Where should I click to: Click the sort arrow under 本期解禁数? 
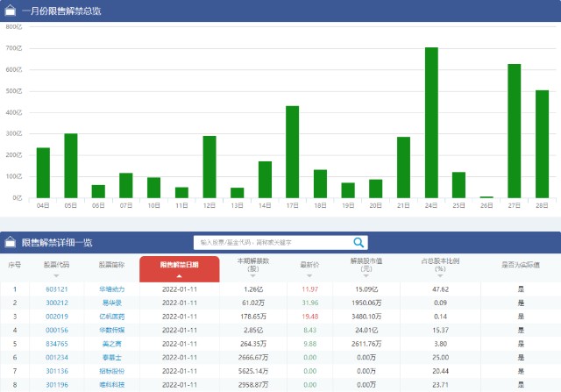[252, 276]
